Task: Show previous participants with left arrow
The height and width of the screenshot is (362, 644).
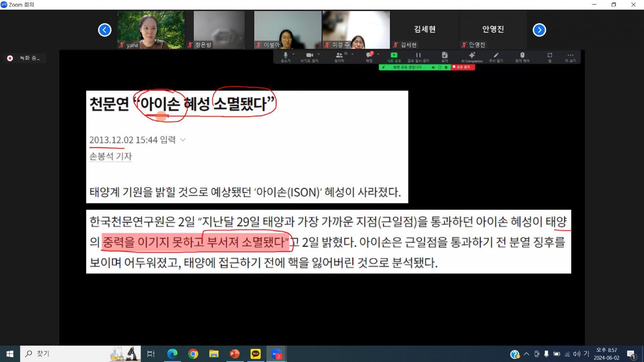Action: click(x=105, y=30)
